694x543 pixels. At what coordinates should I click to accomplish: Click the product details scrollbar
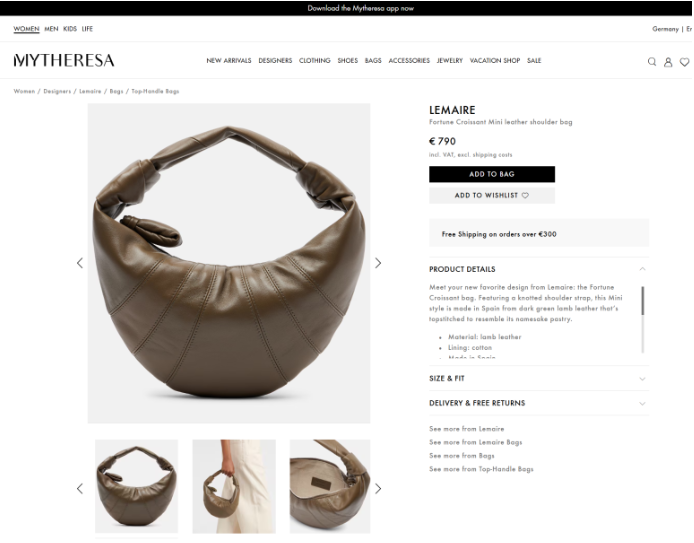click(643, 301)
